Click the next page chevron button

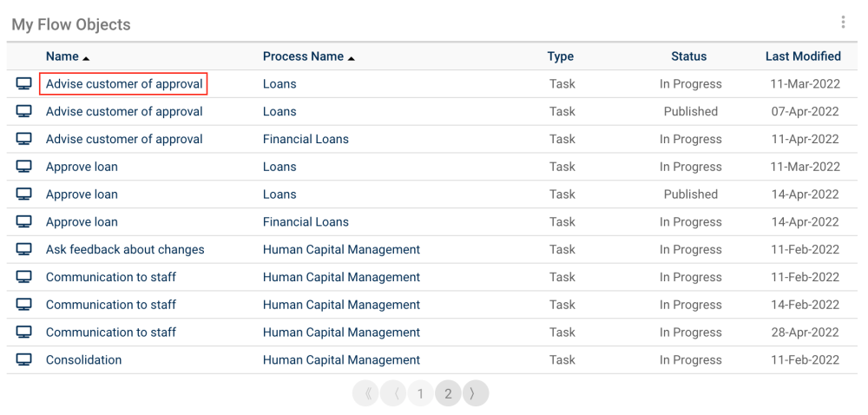tap(475, 393)
